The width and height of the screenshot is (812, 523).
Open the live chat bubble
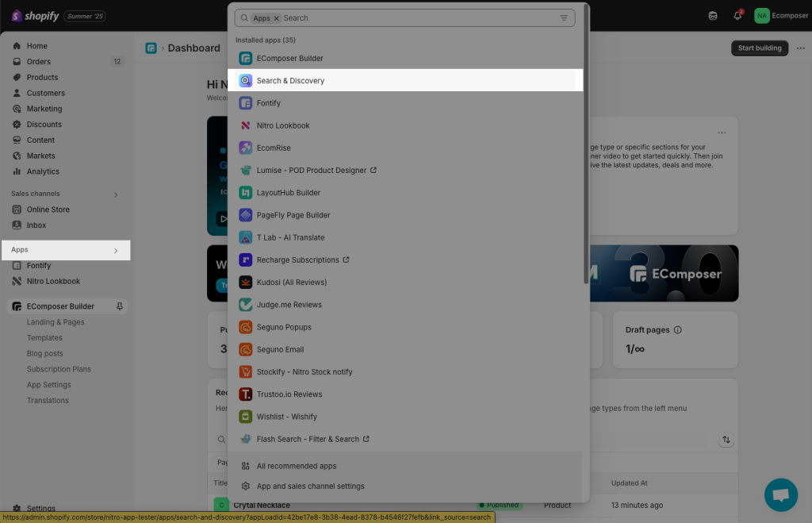(781, 494)
